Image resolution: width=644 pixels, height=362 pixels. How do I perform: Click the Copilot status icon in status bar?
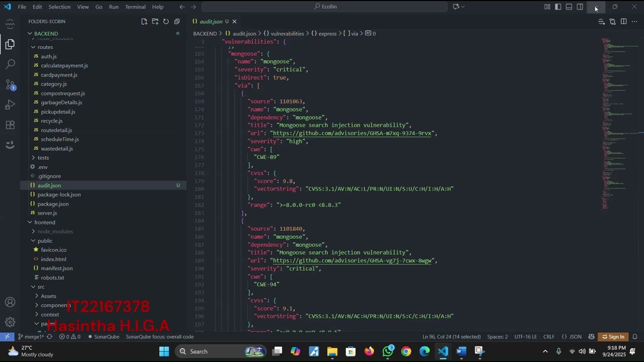pos(592,337)
